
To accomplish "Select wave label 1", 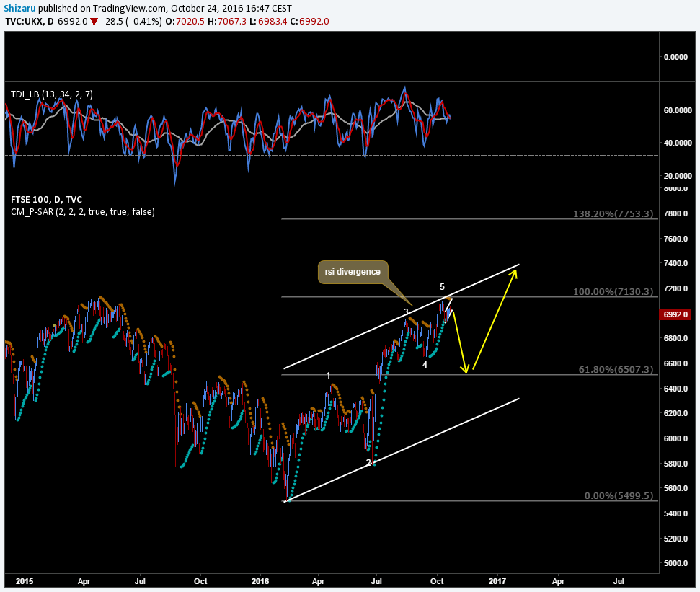I will pos(329,376).
